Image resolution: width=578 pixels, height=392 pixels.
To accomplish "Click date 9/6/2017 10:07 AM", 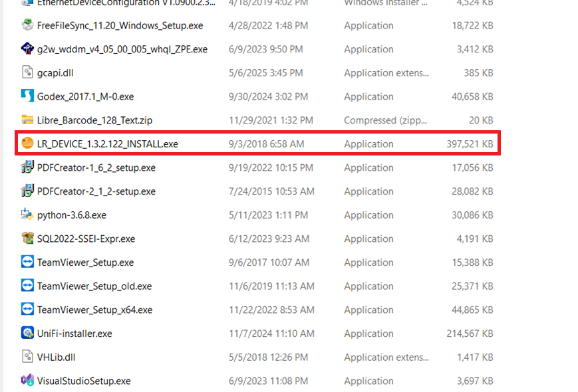I will tap(269, 262).
